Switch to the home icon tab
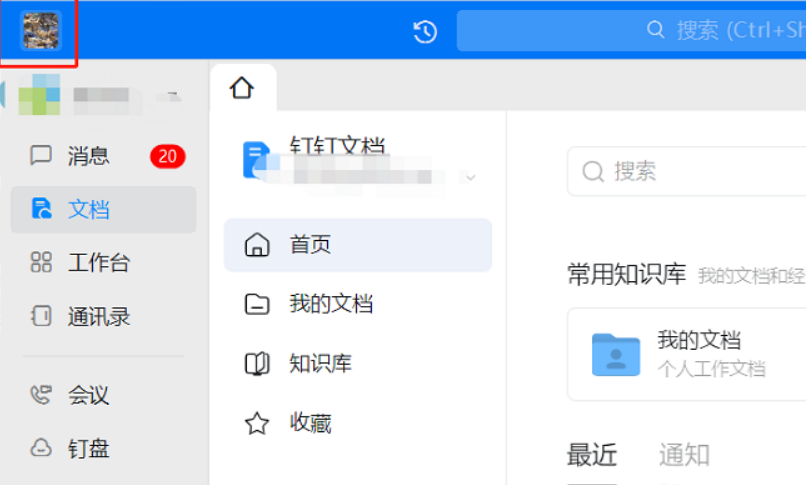Viewport: 806px width, 485px height. click(x=242, y=88)
